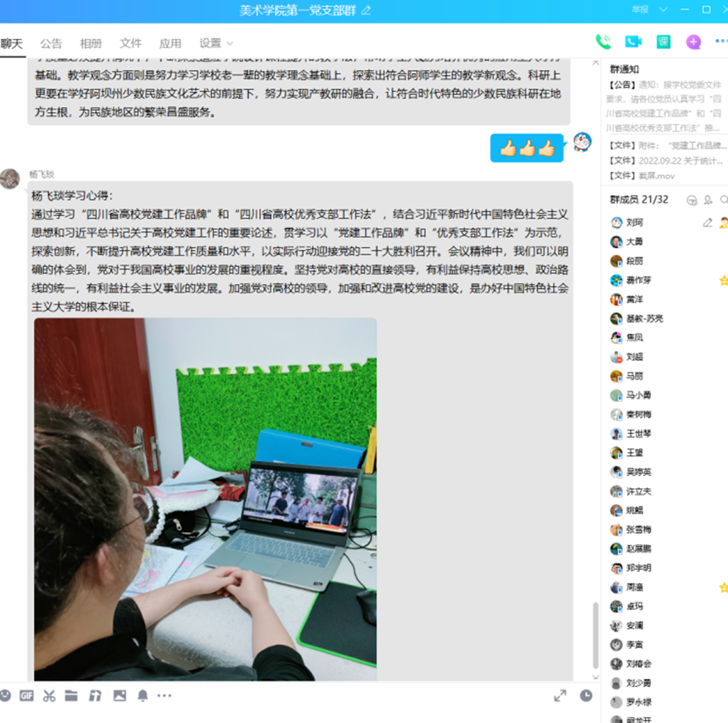Screen dimensions: 728x723
Task: Expand the 设置 settings dropdown
Action: [216, 44]
